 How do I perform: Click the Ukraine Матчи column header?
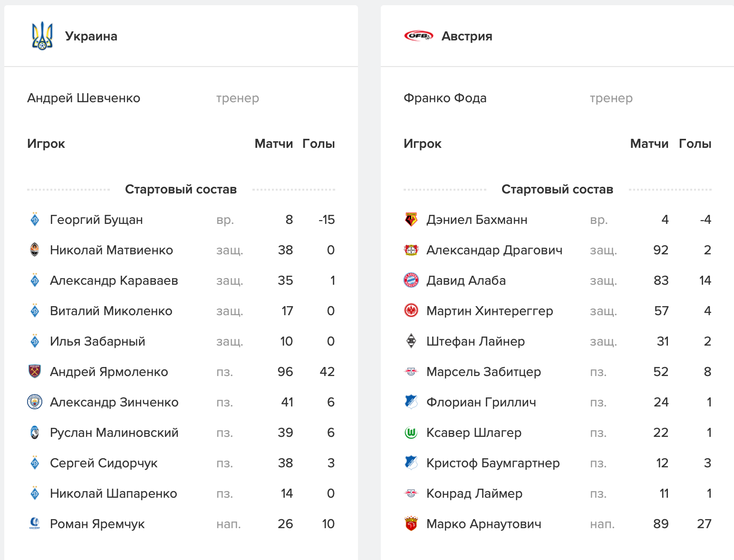click(x=273, y=144)
